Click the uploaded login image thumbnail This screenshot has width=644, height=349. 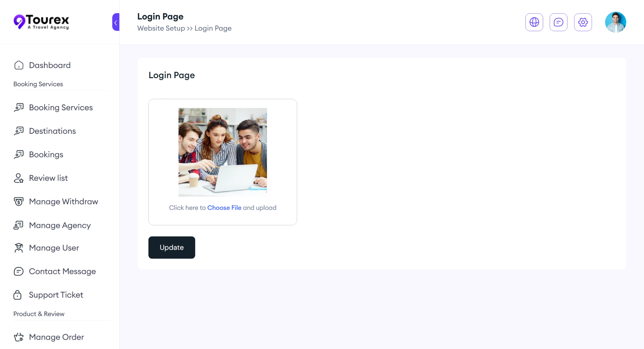pos(223,152)
